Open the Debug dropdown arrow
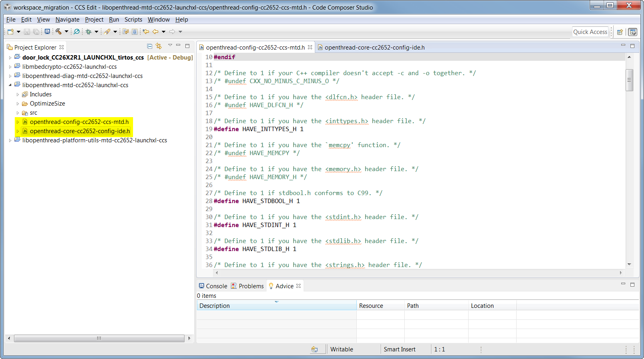644x359 pixels. 96,32
